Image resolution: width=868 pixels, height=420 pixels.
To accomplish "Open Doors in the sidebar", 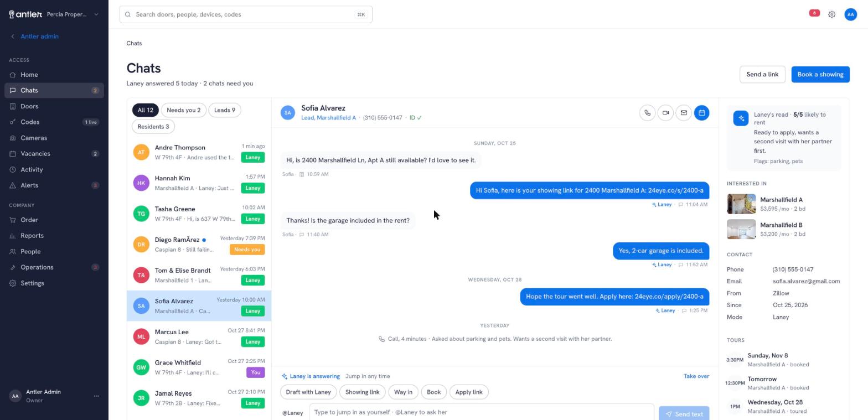I will coord(54,106).
